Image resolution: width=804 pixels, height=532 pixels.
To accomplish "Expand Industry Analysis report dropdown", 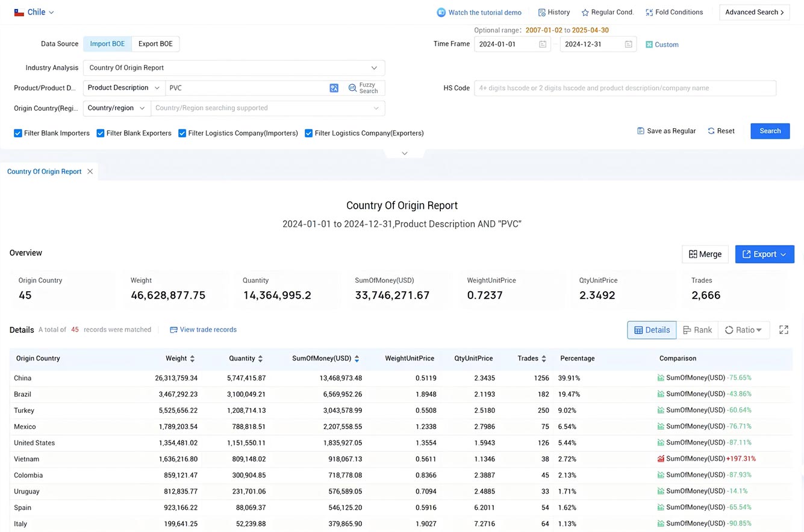I will pyautogui.click(x=234, y=68).
